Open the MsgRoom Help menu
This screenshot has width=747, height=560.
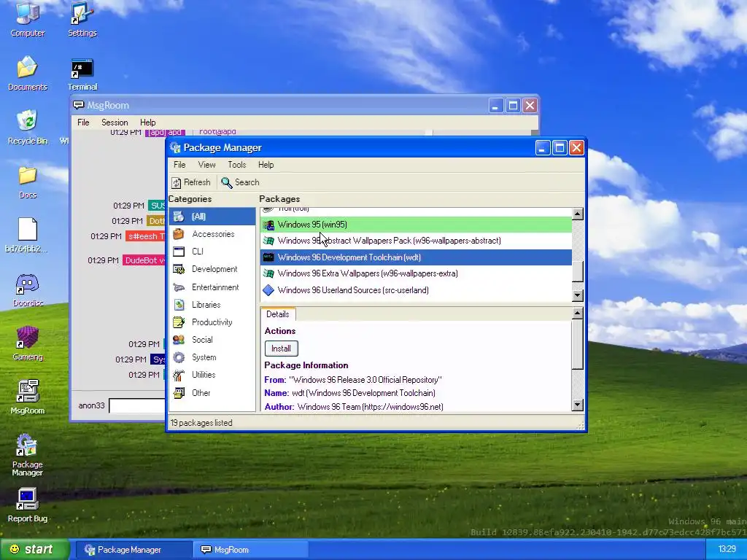click(x=147, y=122)
